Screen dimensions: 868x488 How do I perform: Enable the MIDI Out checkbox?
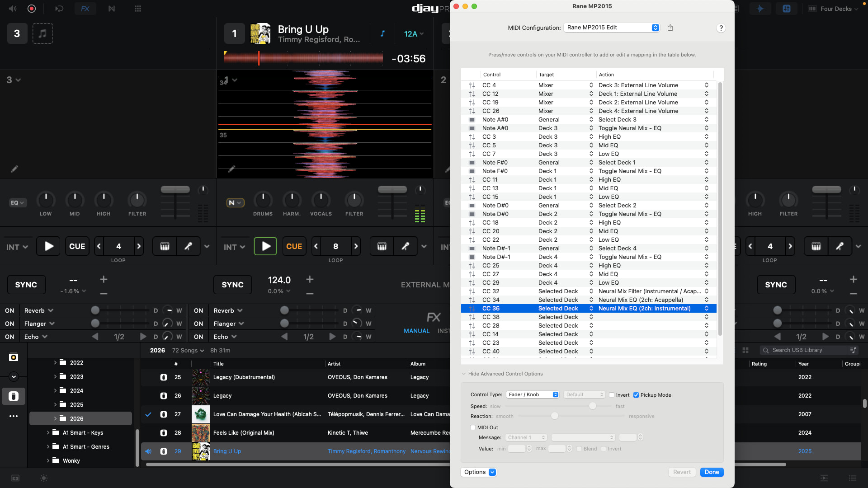[473, 427]
